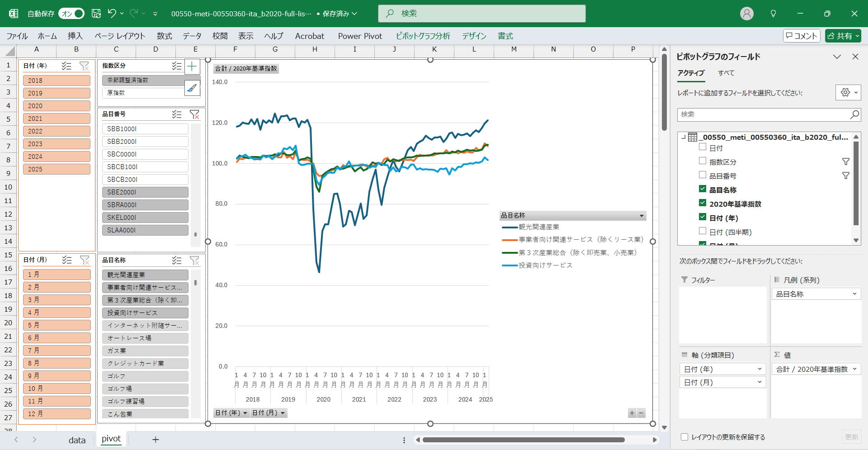The image size is (868, 450).
Task: Clear filter on 品目番号 slicer
Action: click(194, 114)
